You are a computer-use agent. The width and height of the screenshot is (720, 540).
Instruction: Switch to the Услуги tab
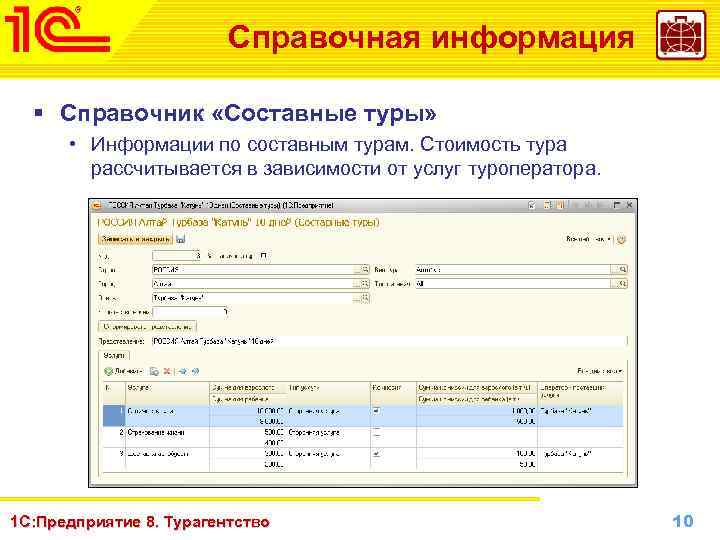point(114,355)
